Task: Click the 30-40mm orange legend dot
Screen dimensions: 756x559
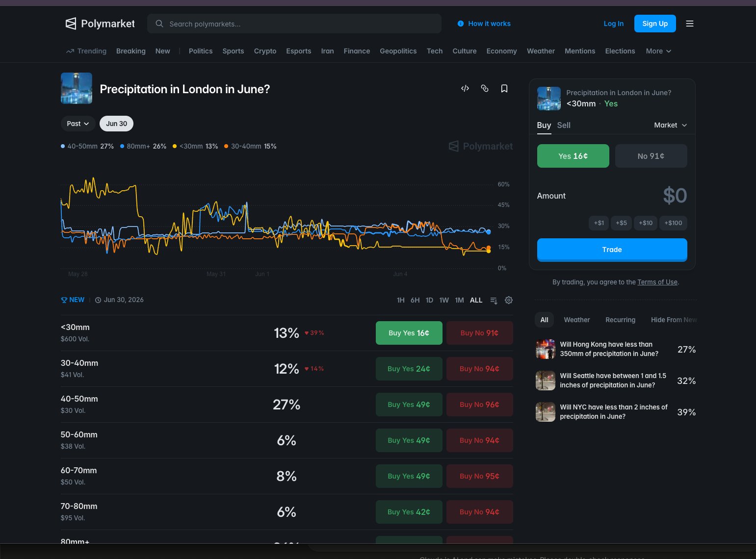Action: tap(226, 146)
